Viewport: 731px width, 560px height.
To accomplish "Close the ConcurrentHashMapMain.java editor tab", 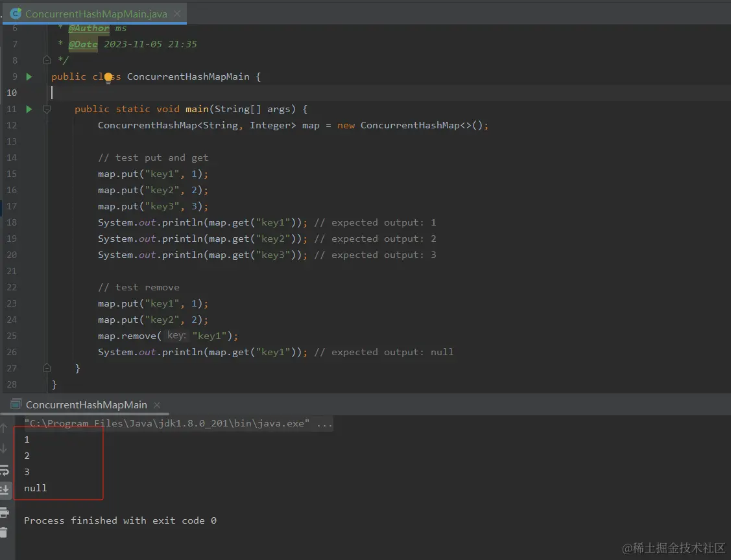I will click(177, 14).
